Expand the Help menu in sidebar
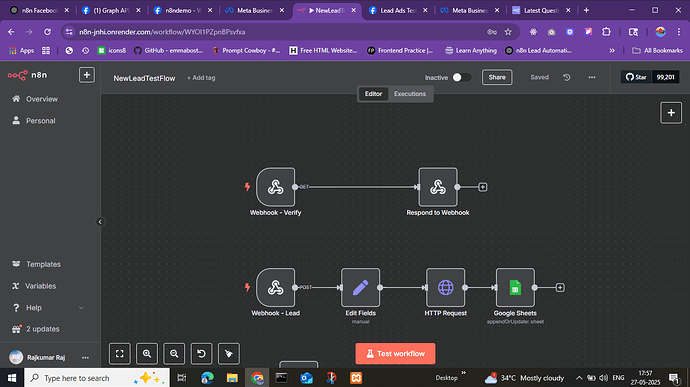 coord(81,308)
